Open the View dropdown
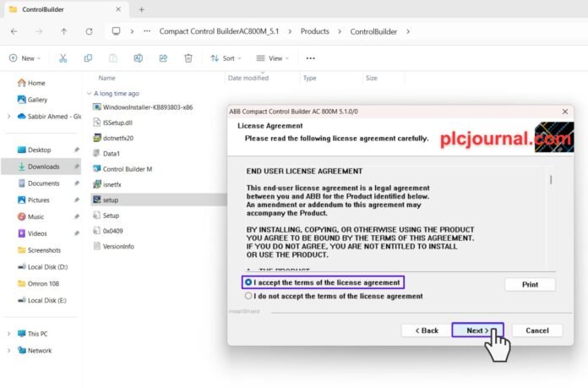588x388 pixels. (272, 58)
